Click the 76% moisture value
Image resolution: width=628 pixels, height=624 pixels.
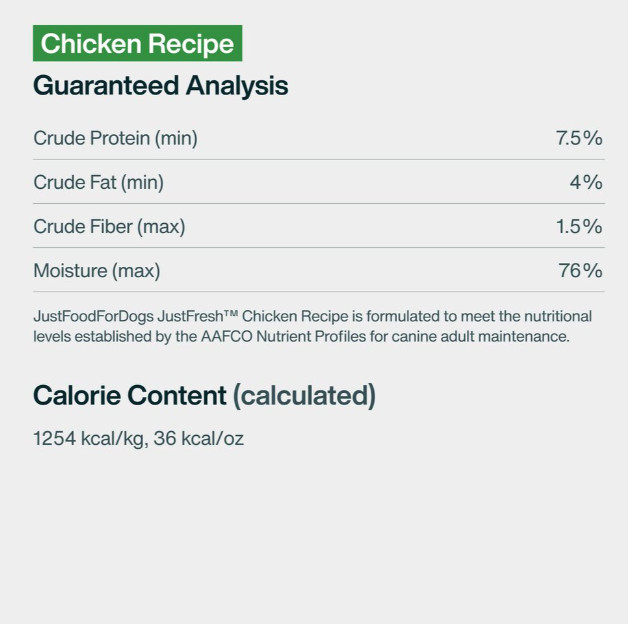pos(580,270)
